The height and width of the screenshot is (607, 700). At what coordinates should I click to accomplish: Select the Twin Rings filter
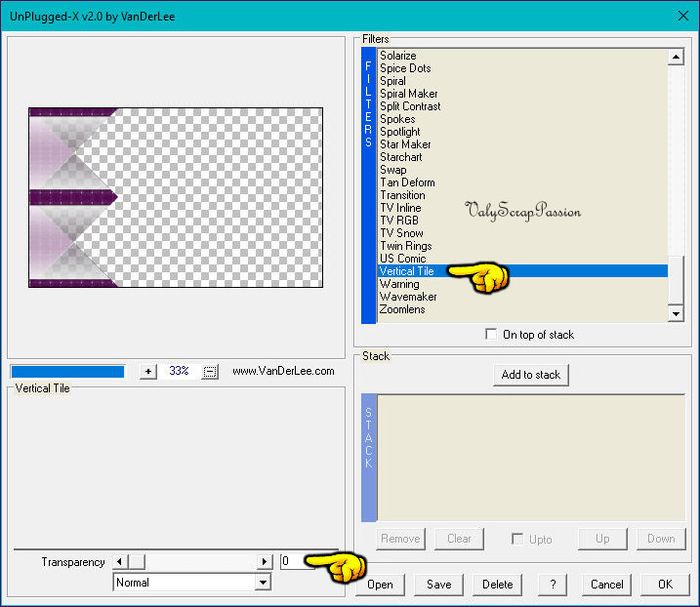pyautogui.click(x=405, y=246)
